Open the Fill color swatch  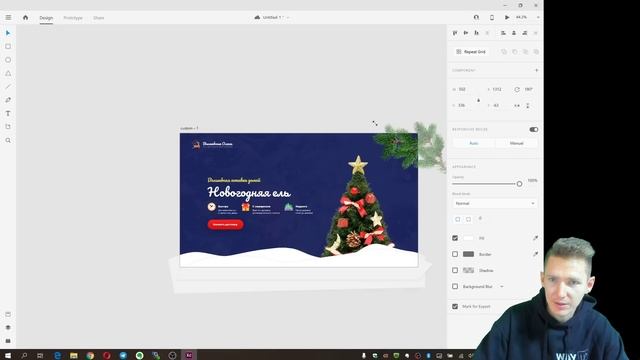[468, 238]
